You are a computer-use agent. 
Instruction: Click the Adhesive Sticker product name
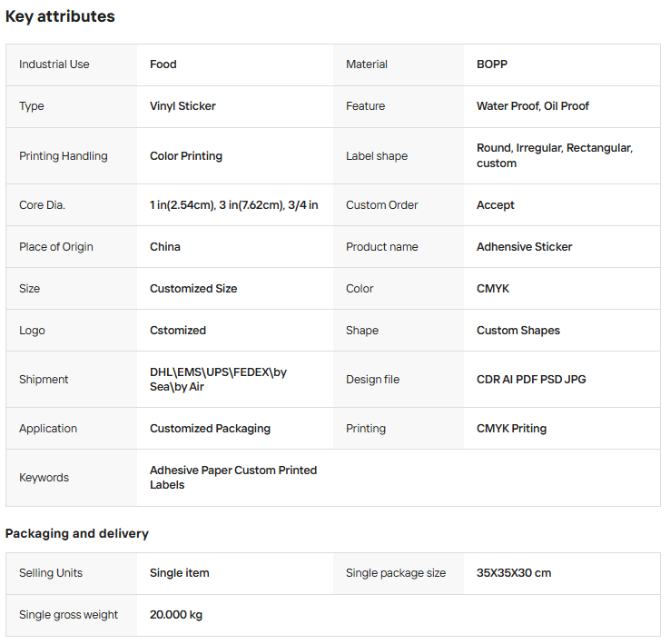(524, 247)
